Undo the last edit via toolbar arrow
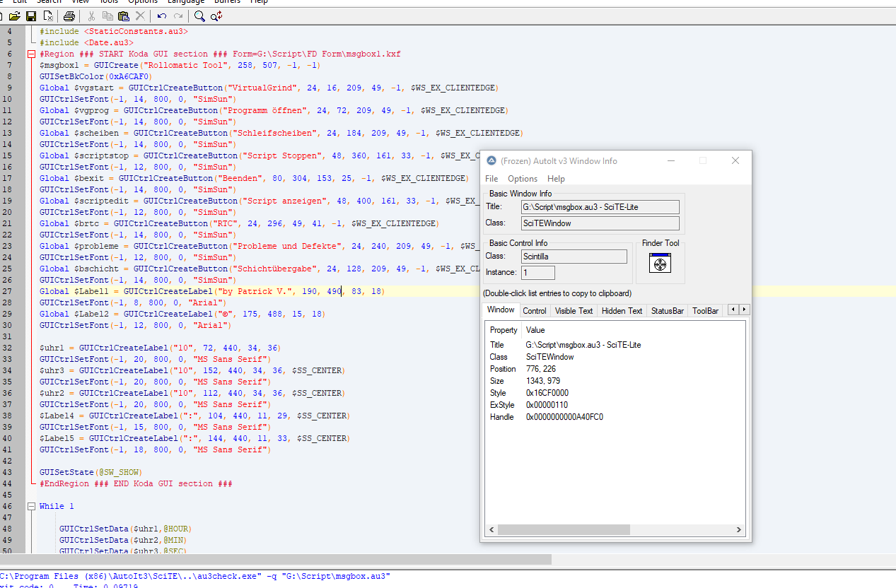896x588 pixels. [162, 16]
